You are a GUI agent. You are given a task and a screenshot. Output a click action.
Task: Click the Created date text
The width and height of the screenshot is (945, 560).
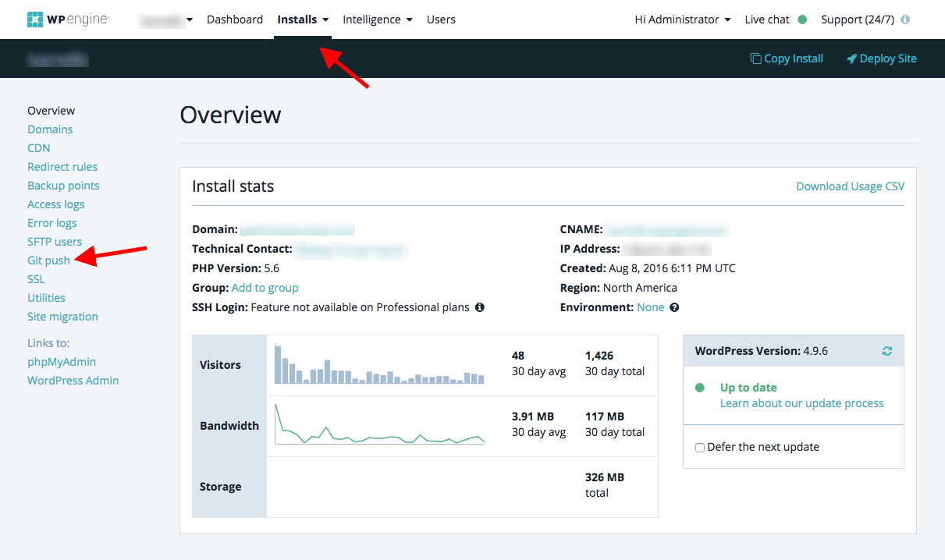648,268
